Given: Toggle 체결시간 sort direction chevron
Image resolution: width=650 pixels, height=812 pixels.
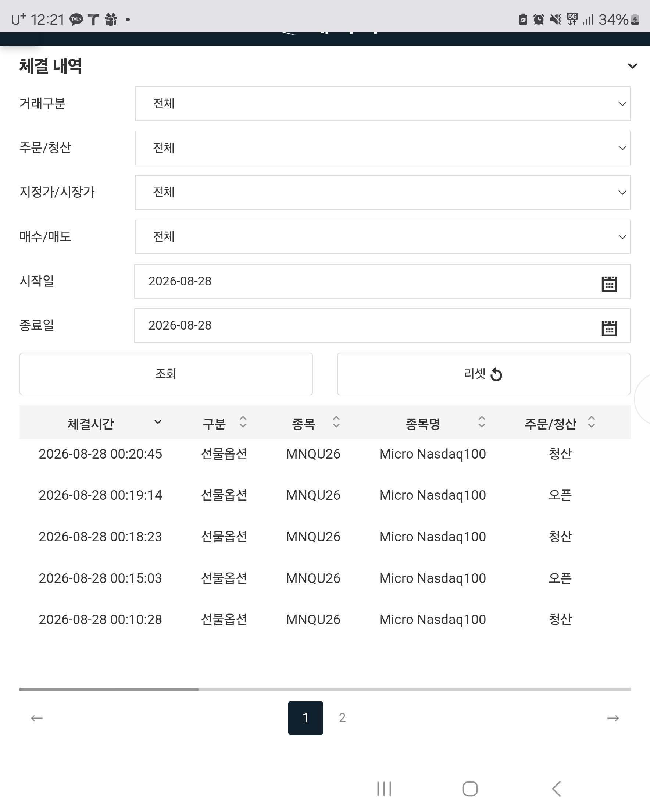Looking at the screenshot, I should [x=158, y=422].
